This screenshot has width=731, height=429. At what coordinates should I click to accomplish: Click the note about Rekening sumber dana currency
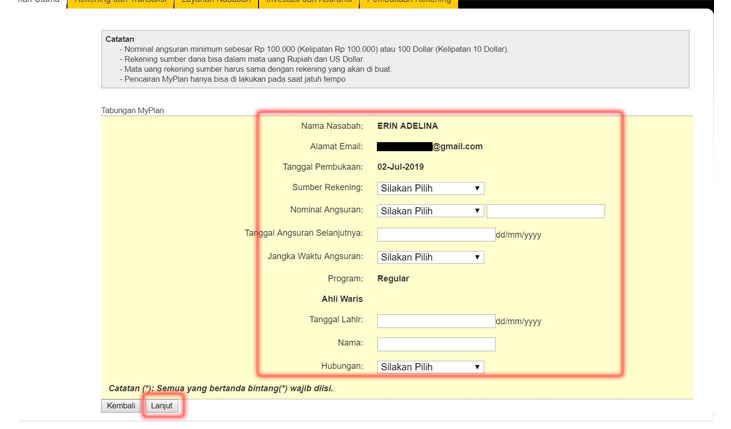pyautogui.click(x=242, y=59)
